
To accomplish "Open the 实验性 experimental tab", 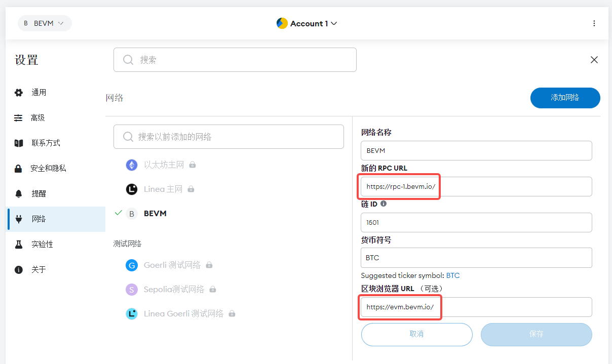I will click(x=56, y=244).
